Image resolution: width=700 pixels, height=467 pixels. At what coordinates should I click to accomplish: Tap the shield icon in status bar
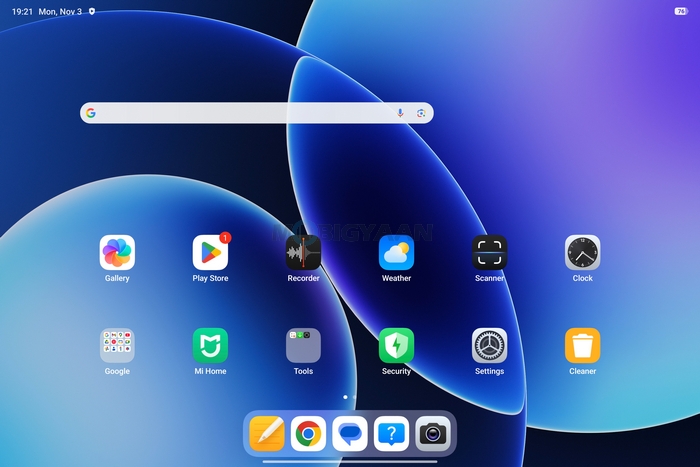(x=92, y=11)
